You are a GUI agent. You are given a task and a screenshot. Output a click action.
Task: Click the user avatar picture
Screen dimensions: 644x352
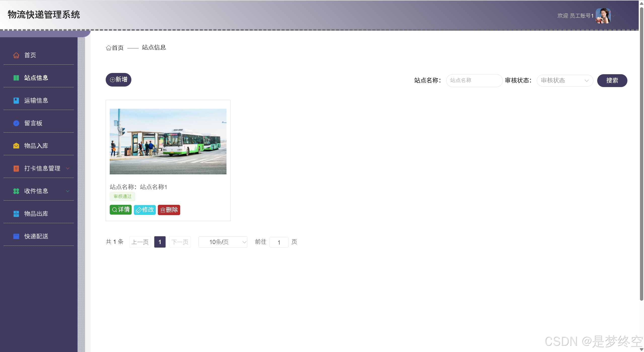[603, 16]
